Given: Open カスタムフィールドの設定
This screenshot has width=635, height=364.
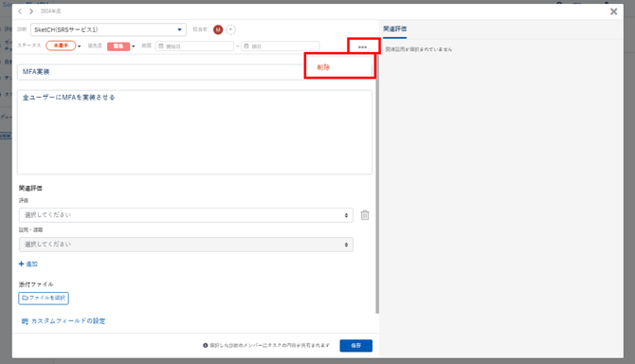Looking at the screenshot, I should [x=63, y=321].
